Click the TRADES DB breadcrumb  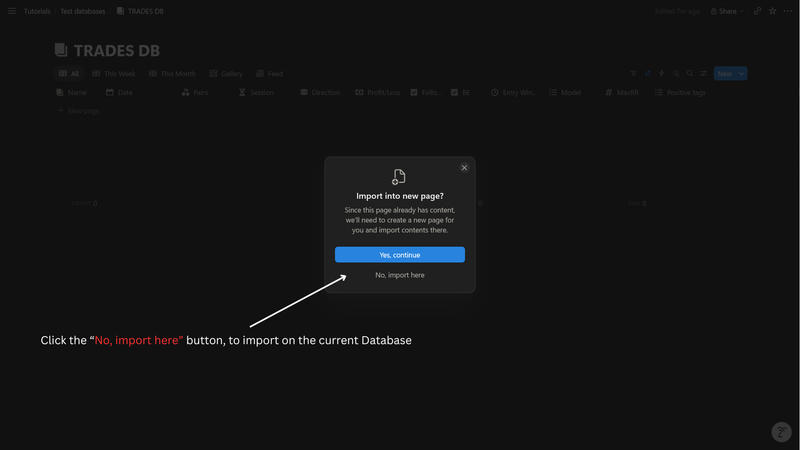tap(140, 11)
